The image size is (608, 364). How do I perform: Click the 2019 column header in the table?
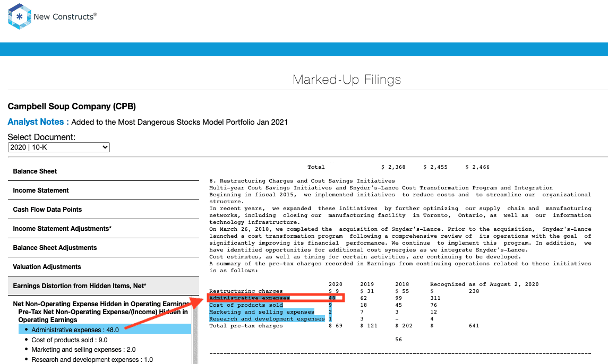pos(367,284)
